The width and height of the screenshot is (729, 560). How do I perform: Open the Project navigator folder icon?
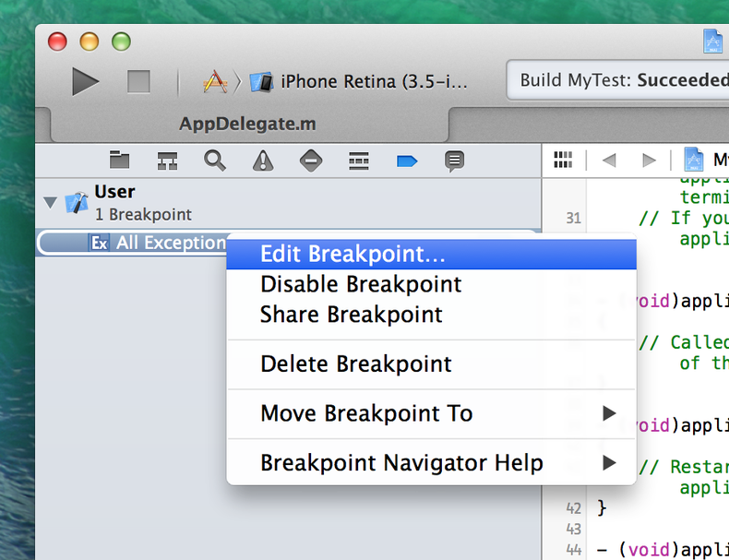pyautogui.click(x=119, y=161)
